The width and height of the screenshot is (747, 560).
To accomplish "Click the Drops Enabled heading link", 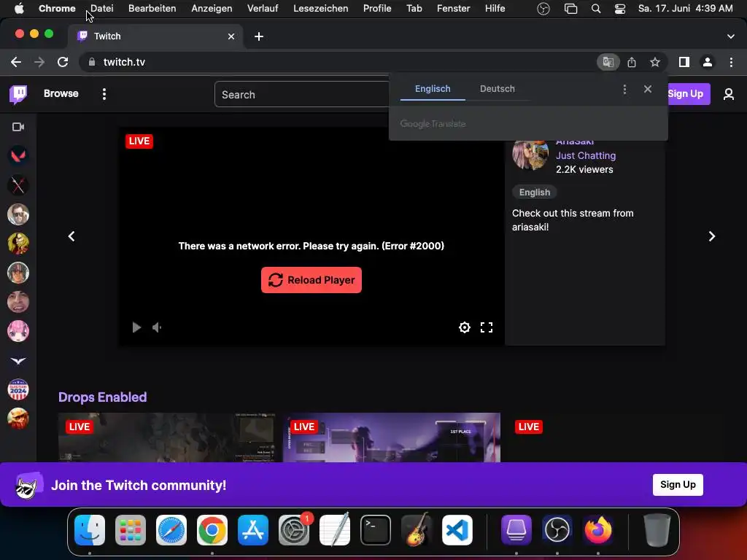I will tap(102, 397).
